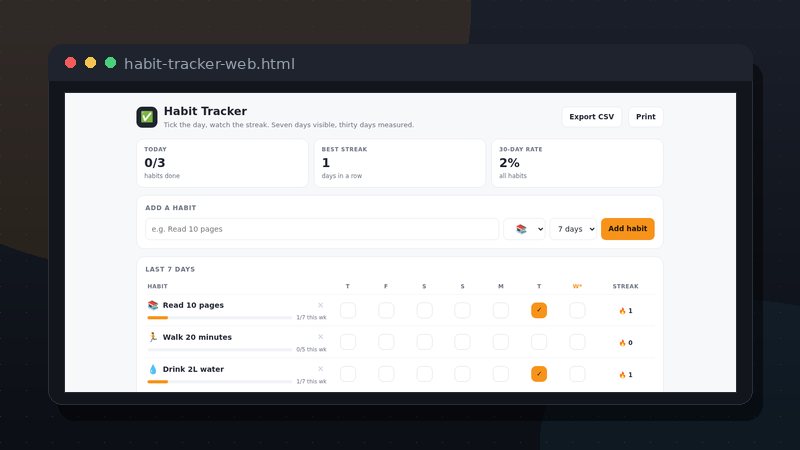Remove the Read 10 pages habit with its X
This screenshot has width=800, height=450.
click(x=320, y=305)
